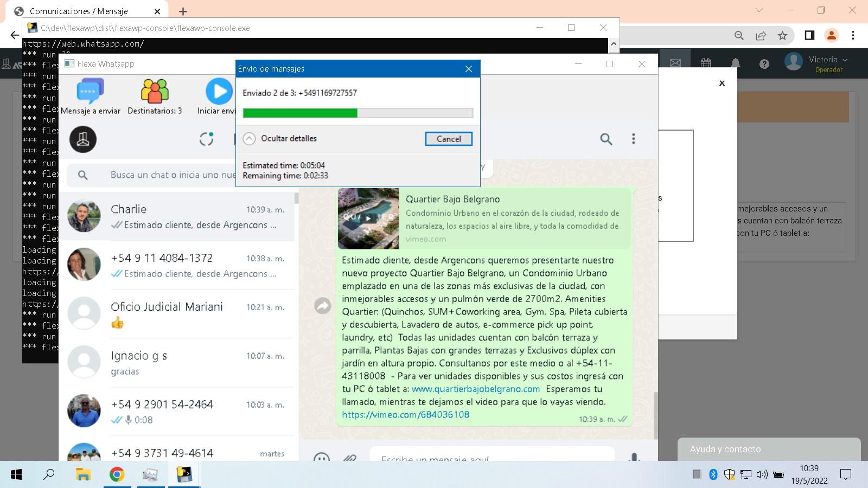Open the Windows notification center icon
This screenshot has height=488, width=868.
pos(845,474)
